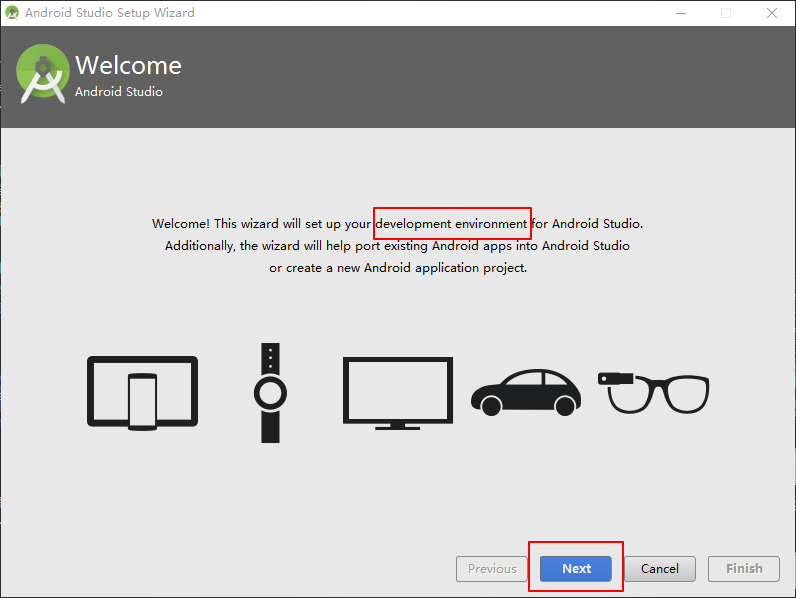Click the small Android Studio title bar icon
Viewport: 796px width, 598px height.
pos(12,13)
